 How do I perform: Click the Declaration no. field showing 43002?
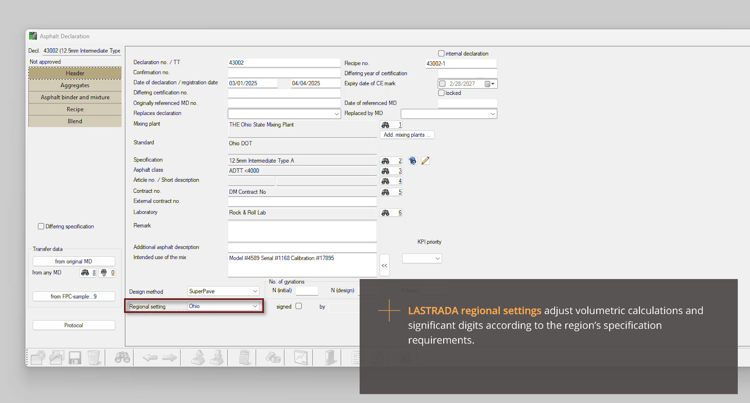tap(284, 63)
